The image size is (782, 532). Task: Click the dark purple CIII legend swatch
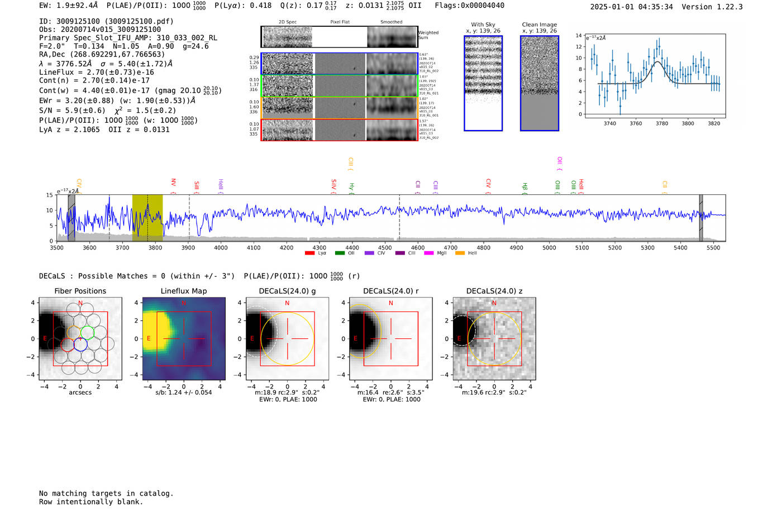click(400, 253)
